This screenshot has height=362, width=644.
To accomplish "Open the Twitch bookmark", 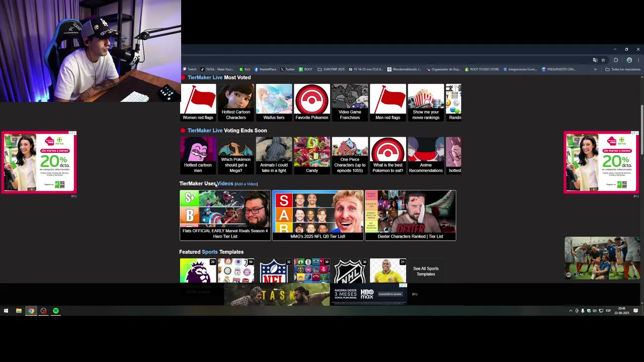I will pyautogui.click(x=190, y=69).
